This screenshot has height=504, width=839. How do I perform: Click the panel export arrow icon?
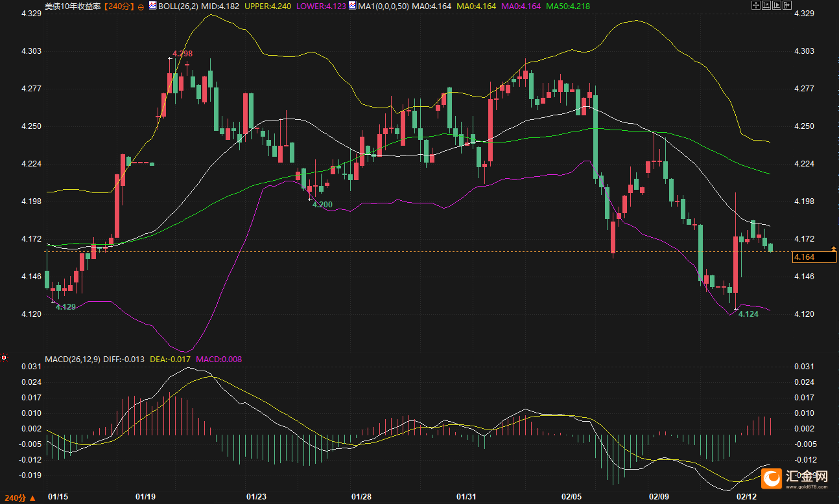[x=786, y=5]
